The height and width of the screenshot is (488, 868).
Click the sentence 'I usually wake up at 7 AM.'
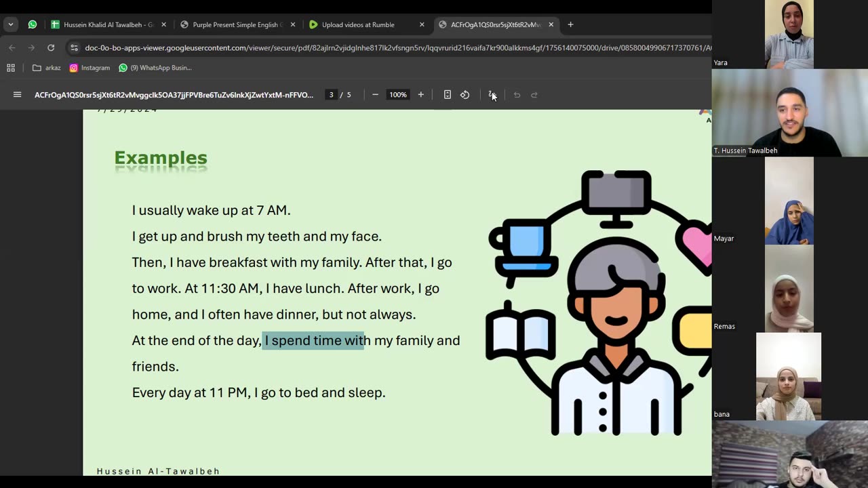pyautogui.click(x=211, y=211)
